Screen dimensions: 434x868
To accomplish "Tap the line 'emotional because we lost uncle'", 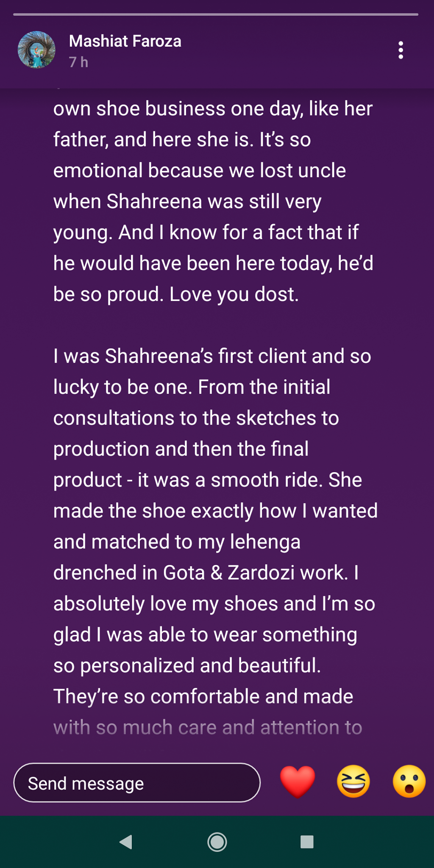I will point(200,170).
